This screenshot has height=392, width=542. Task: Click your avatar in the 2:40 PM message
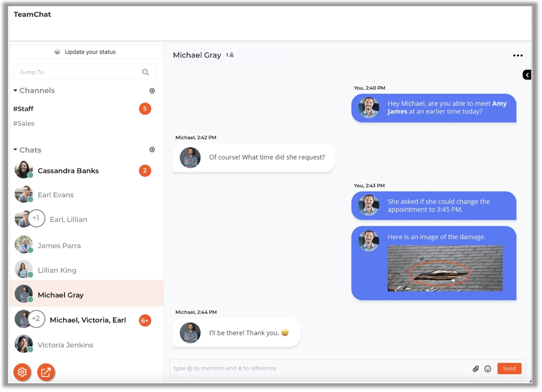click(369, 108)
